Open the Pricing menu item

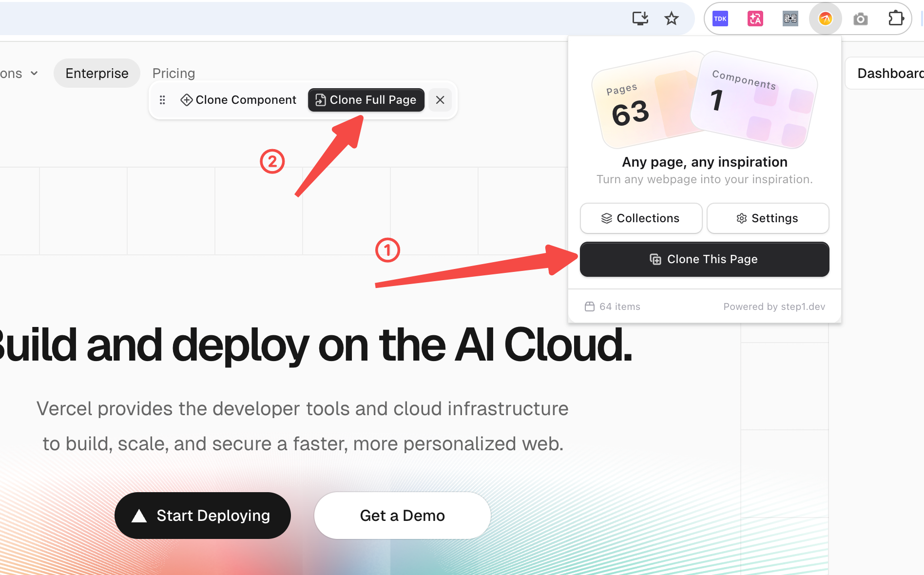point(173,73)
